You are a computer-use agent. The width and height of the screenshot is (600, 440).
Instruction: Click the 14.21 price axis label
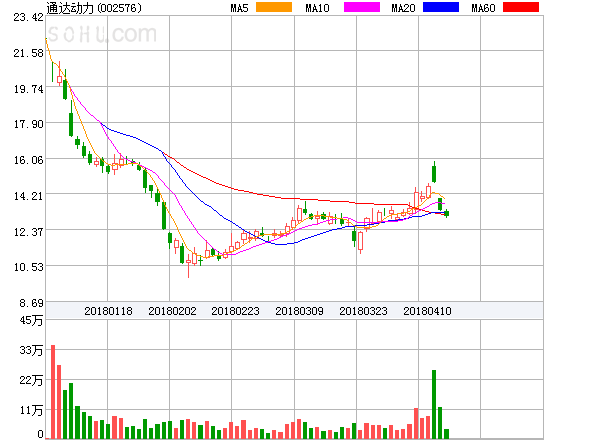pos(28,196)
